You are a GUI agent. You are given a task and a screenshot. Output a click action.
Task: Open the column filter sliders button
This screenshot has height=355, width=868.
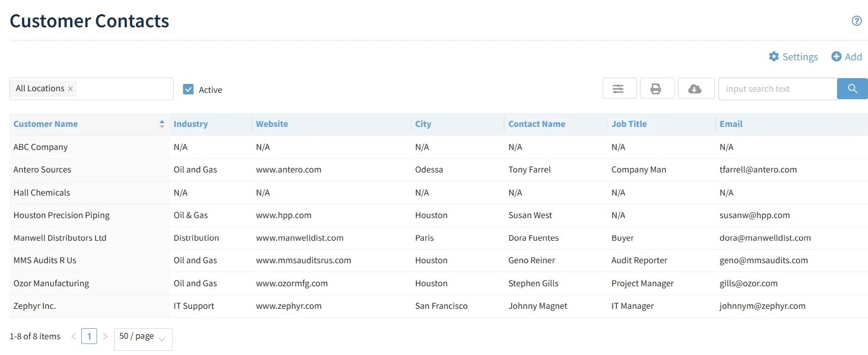pos(619,89)
